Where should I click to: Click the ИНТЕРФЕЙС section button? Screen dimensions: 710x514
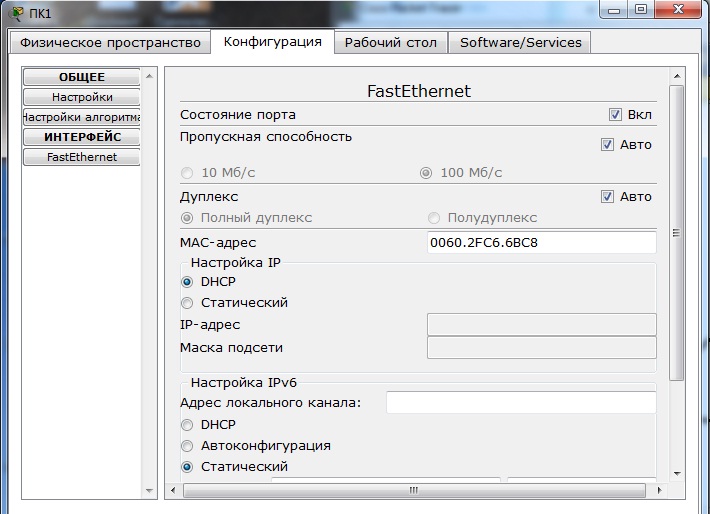(x=82, y=137)
